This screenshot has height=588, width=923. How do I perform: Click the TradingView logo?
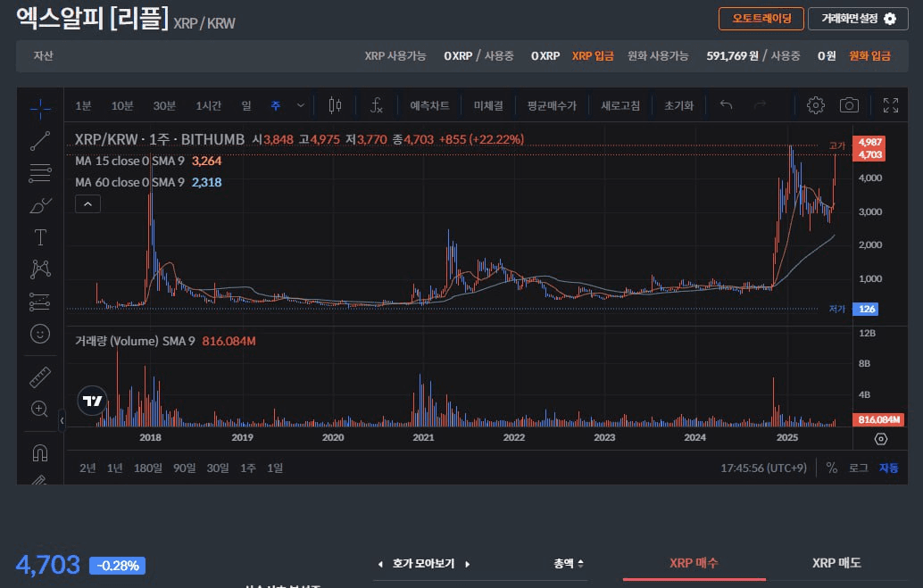93,401
